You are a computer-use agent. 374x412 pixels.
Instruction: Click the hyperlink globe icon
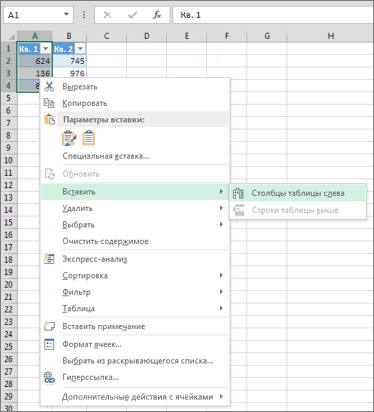pos(49,377)
